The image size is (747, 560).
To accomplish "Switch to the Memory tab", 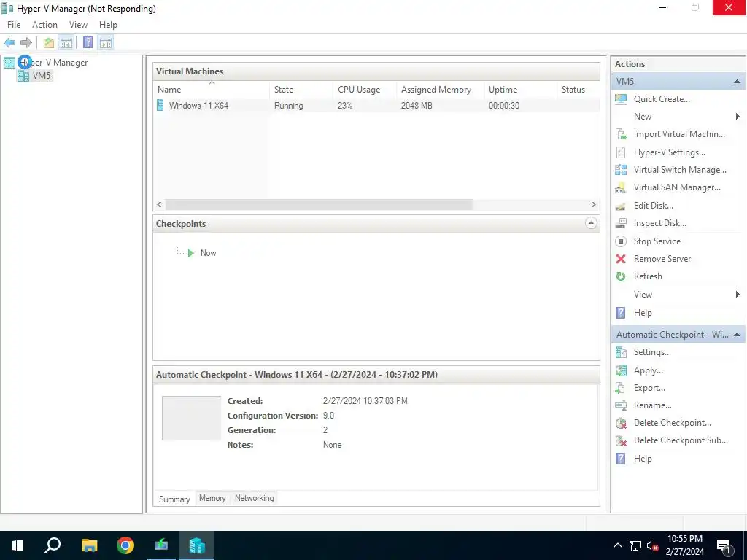I will [212, 498].
